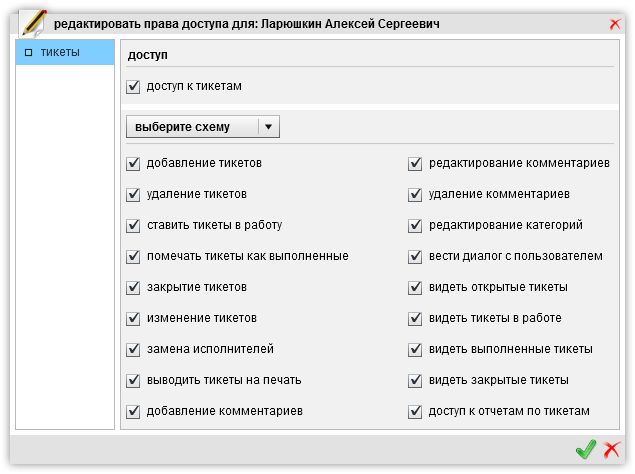Click the pencil notepad icon in title bar

point(33,22)
